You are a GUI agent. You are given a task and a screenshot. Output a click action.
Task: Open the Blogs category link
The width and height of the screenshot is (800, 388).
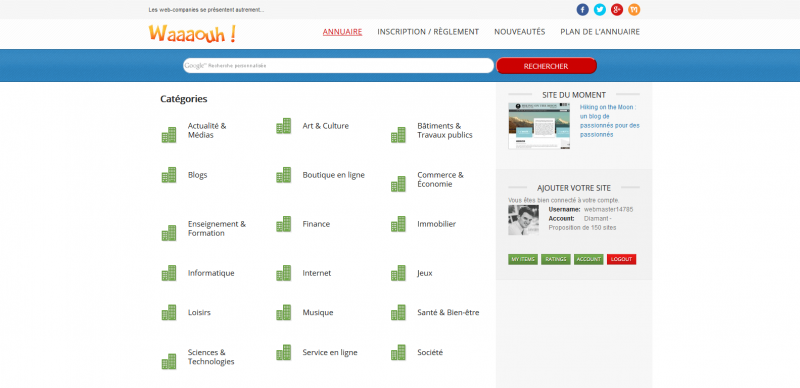[197, 175]
